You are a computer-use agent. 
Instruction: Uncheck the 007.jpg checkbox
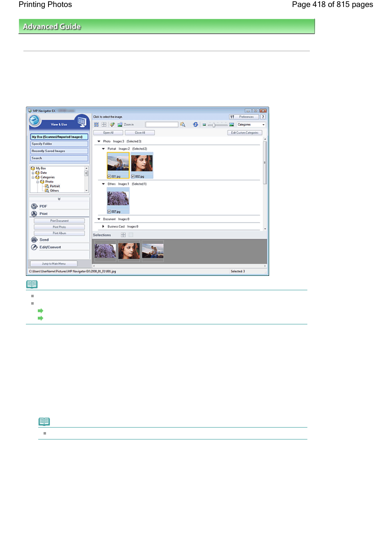109,211
